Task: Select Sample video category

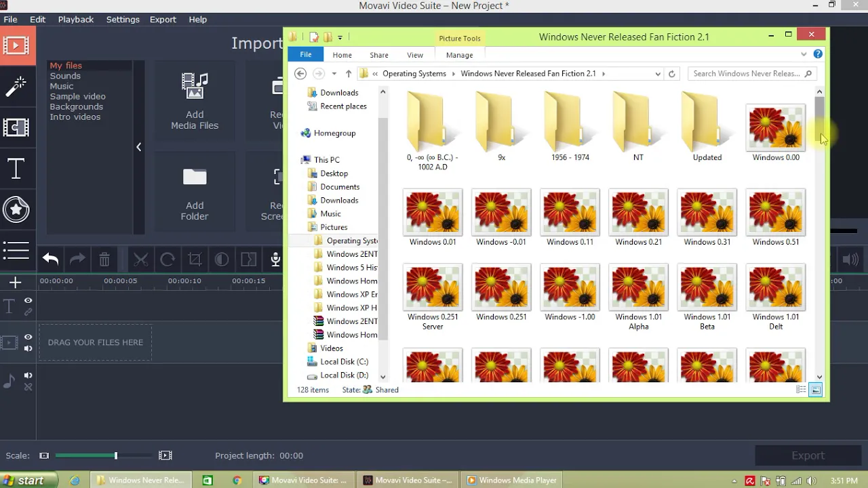Action: pyautogui.click(x=77, y=96)
